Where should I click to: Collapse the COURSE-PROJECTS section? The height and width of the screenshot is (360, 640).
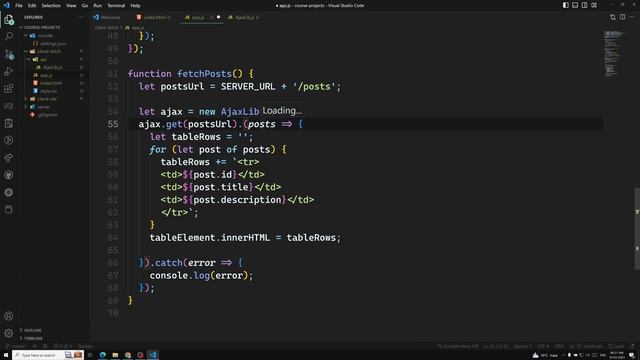(x=40, y=27)
